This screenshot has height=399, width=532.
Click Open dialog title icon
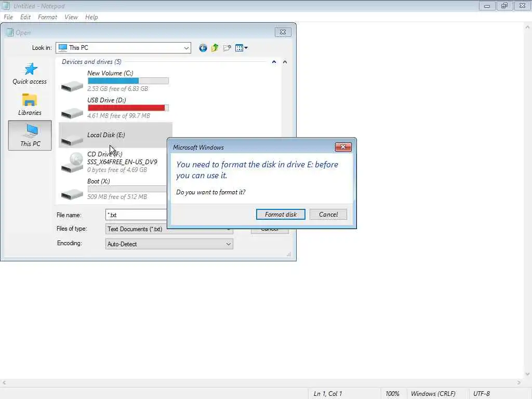(x=10, y=32)
